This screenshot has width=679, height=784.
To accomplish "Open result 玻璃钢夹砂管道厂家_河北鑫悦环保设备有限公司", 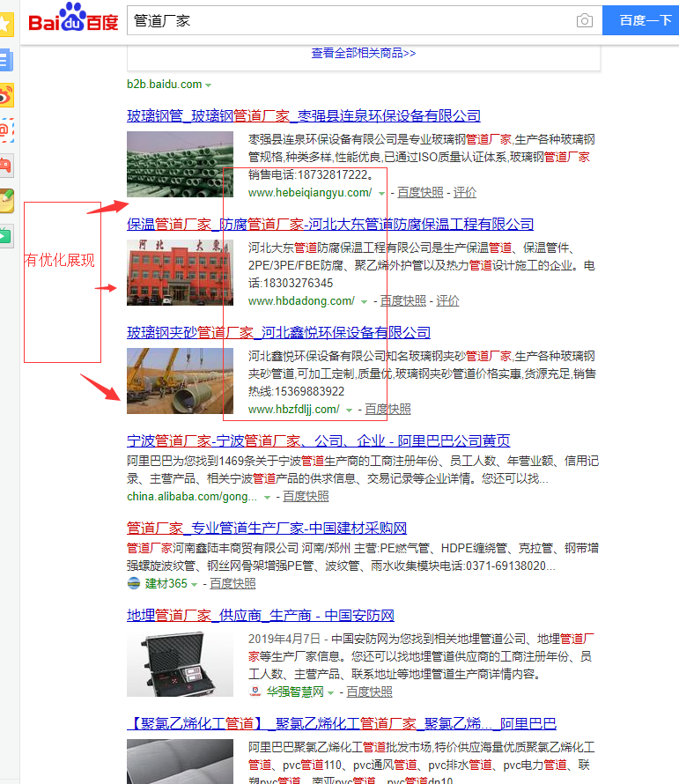I will click(278, 332).
